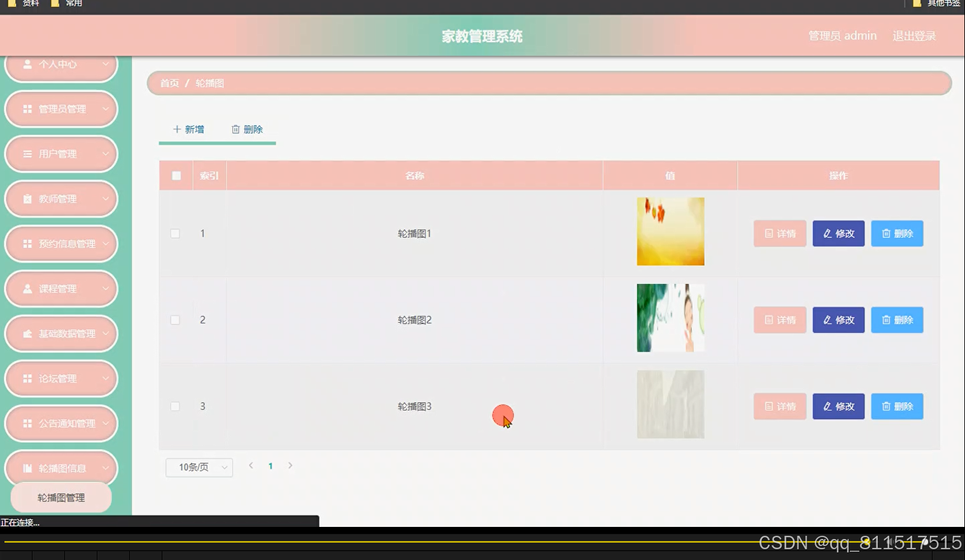Click 详情 button for 轮播图2
The width and height of the screenshot is (965, 560).
779,319
